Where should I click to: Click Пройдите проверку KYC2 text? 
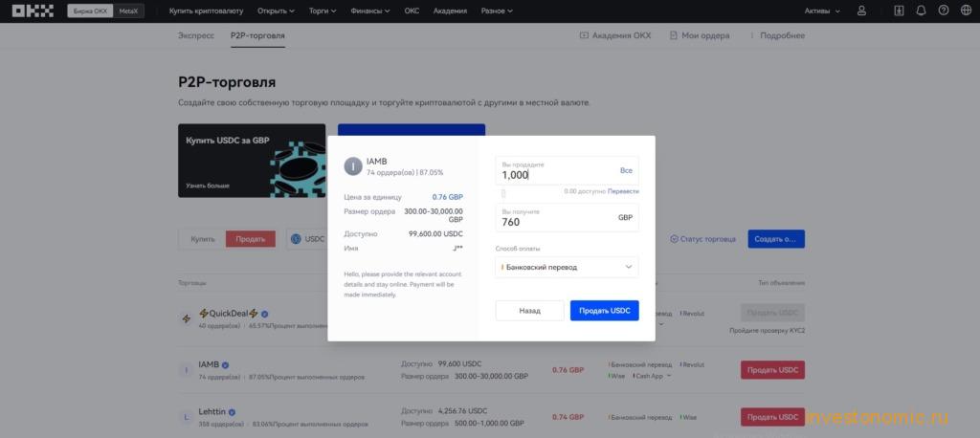(x=767, y=330)
